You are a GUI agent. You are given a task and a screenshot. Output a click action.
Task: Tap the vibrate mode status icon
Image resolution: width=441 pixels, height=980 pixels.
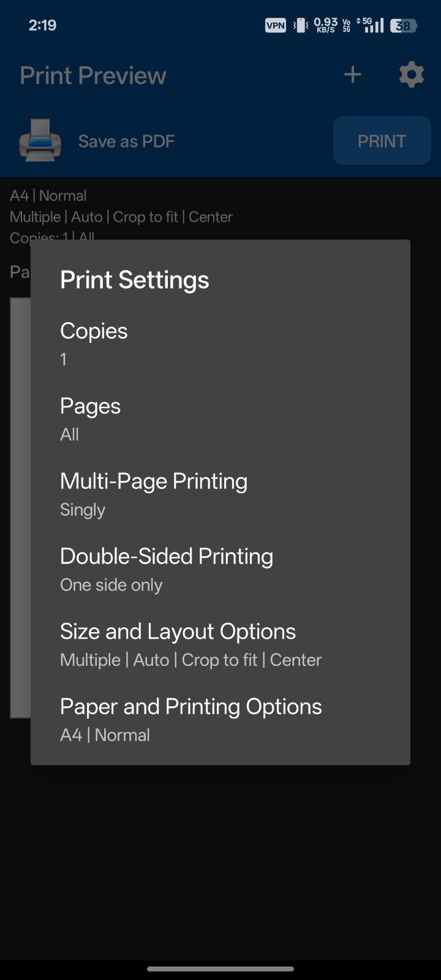tap(300, 25)
